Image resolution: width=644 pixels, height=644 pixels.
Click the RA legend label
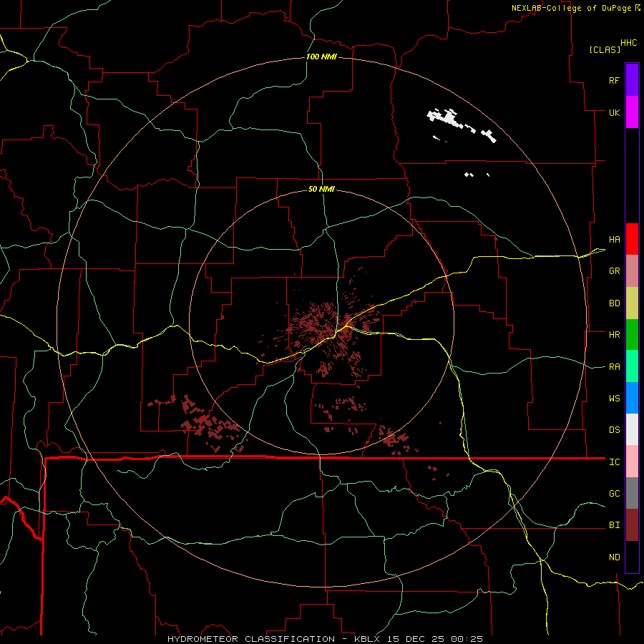pyautogui.click(x=614, y=367)
